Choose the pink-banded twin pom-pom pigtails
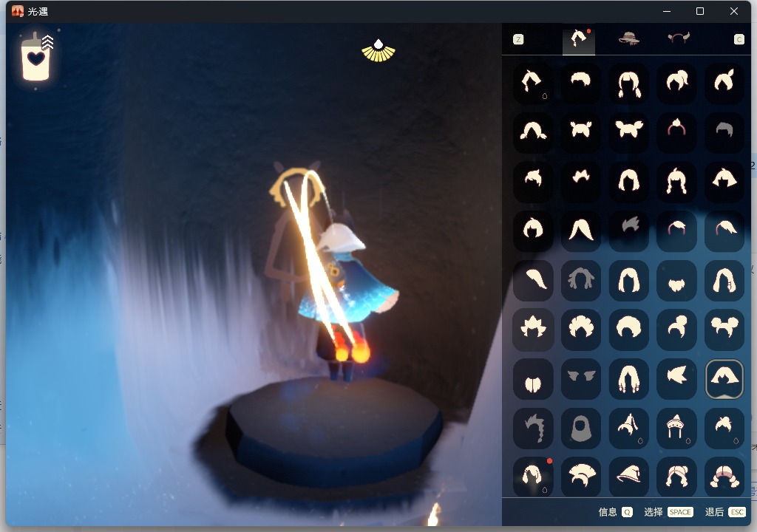 click(x=724, y=477)
